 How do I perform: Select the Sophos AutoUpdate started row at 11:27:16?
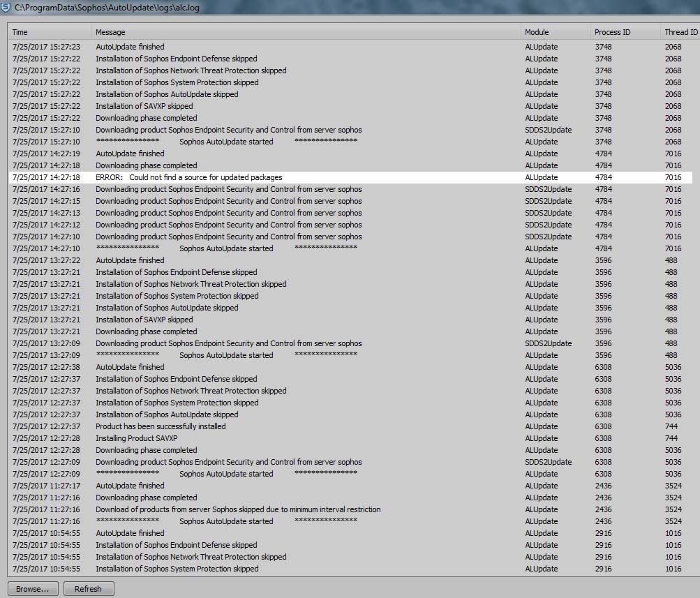tap(350, 521)
